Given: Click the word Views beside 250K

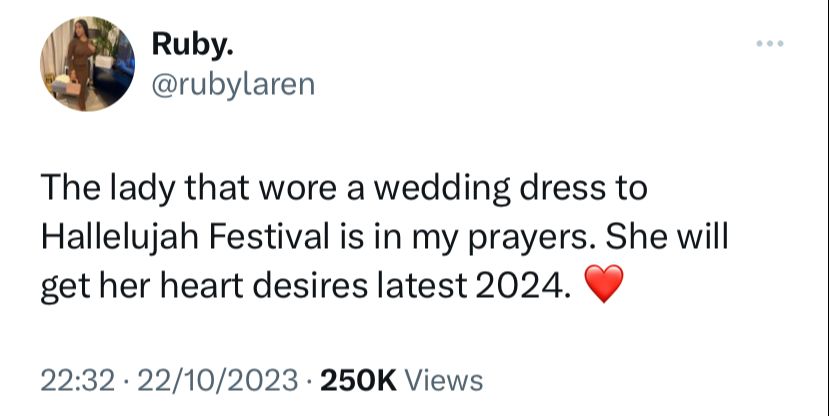Looking at the screenshot, I should (443, 381).
